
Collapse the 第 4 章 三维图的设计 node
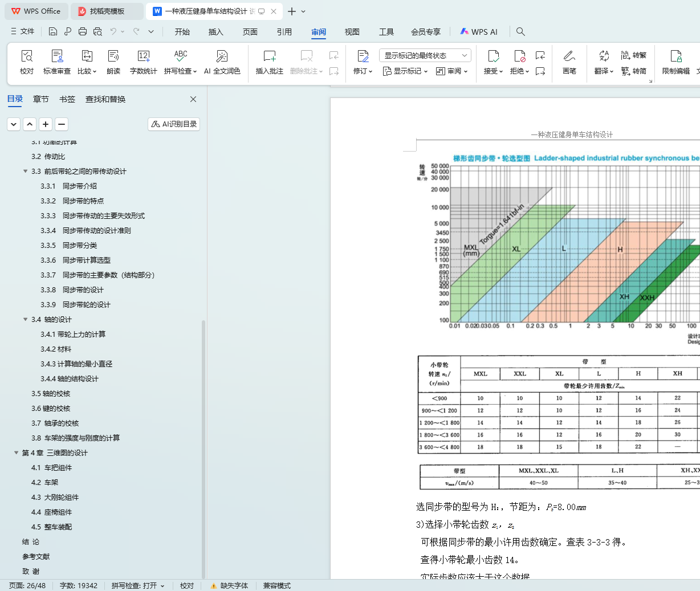click(x=16, y=453)
